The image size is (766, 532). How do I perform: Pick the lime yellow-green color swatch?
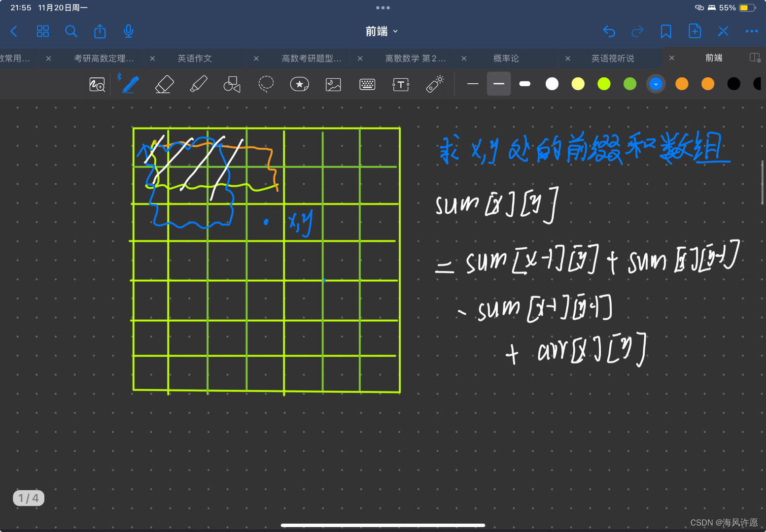[604, 84]
